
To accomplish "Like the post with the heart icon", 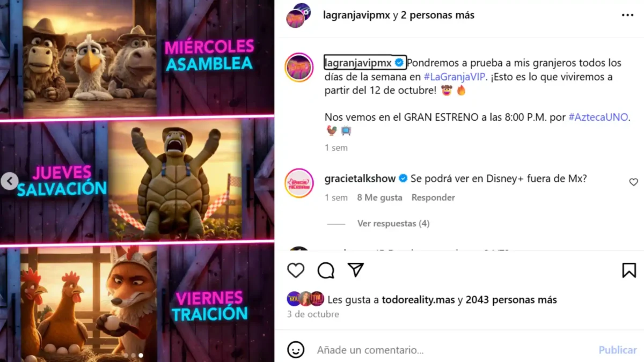I will tap(296, 270).
